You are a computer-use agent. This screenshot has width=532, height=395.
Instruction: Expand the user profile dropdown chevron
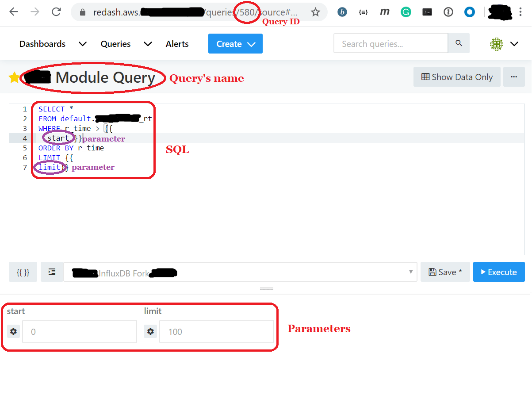(x=514, y=44)
